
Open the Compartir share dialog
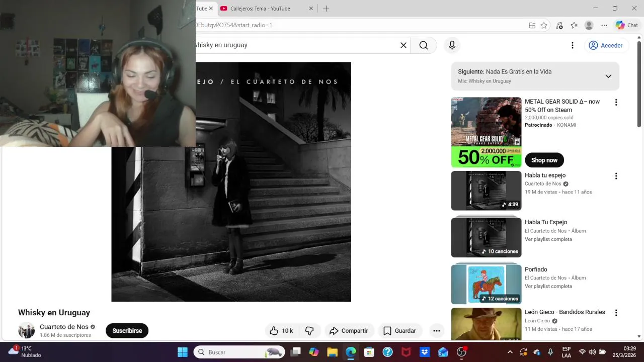tap(349, 331)
